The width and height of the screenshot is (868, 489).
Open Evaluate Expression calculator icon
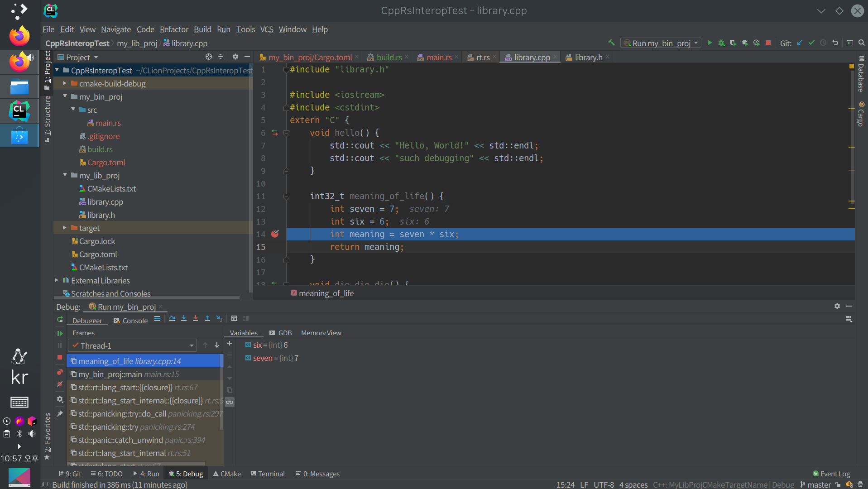[x=234, y=318]
